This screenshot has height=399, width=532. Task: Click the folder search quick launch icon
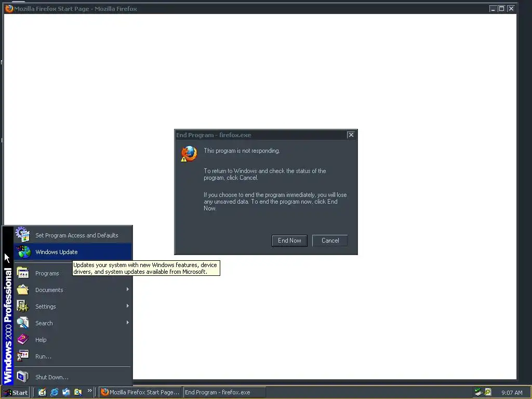click(78, 392)
